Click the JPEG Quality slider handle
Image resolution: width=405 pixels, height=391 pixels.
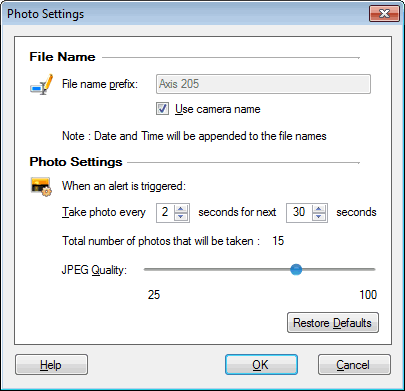(296, 269)
